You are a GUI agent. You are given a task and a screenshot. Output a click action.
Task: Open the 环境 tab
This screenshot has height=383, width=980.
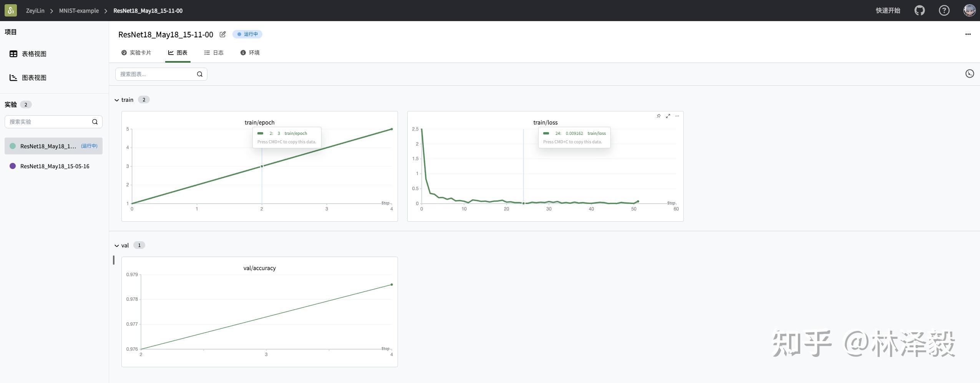[250, 53]
